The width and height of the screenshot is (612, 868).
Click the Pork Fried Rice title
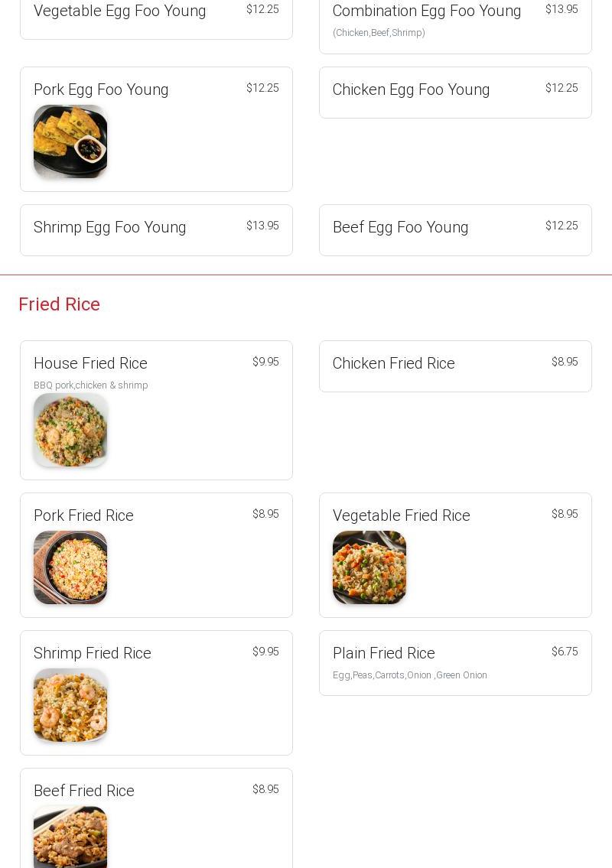(x=83, y=516)
